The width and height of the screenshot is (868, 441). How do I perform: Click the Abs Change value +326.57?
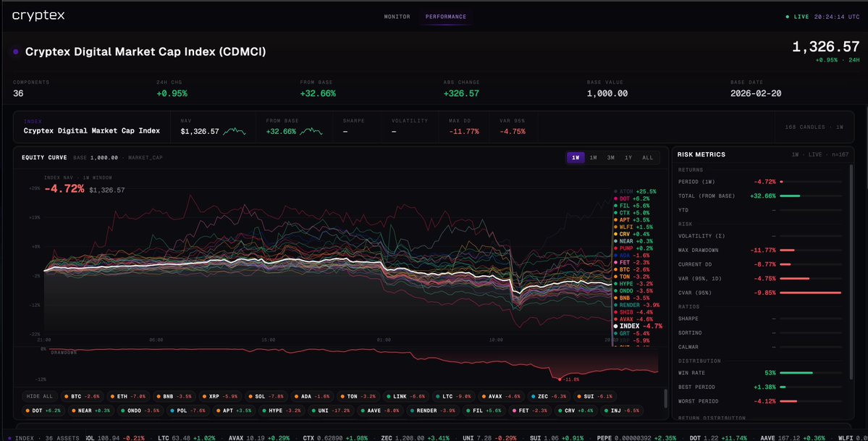(461, 93)
